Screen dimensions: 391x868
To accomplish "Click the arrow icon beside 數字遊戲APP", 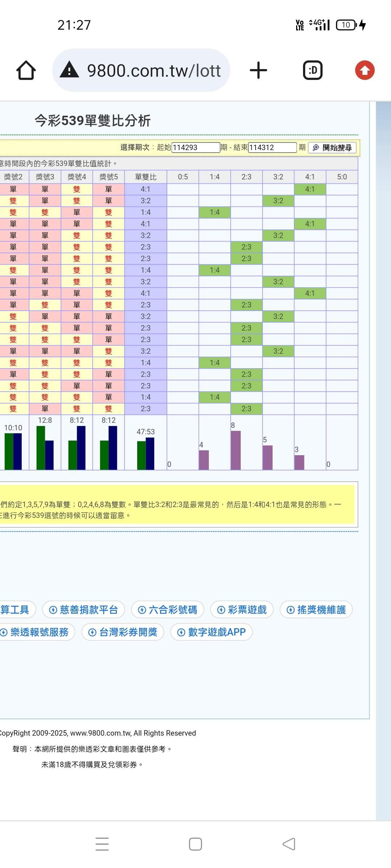I will coord(181,633).
